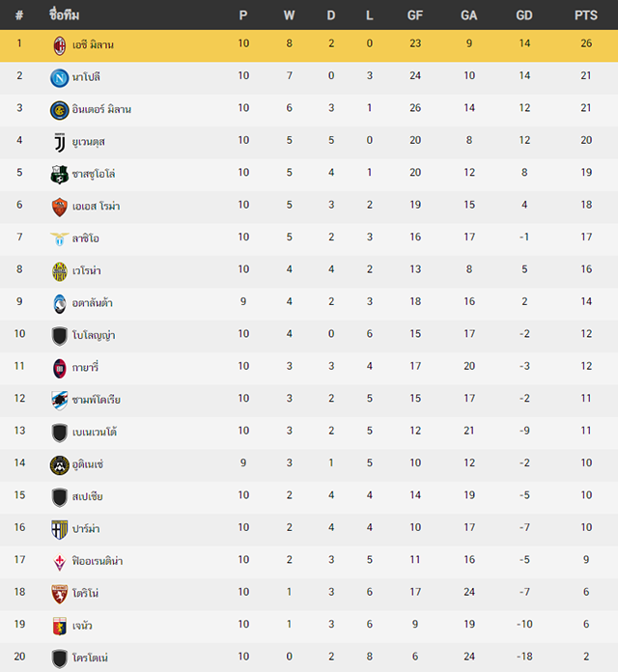The width and height of the screenshot is (618, 672).
Task: Click the Sassuolo green crest
Action: pos(60,175)
